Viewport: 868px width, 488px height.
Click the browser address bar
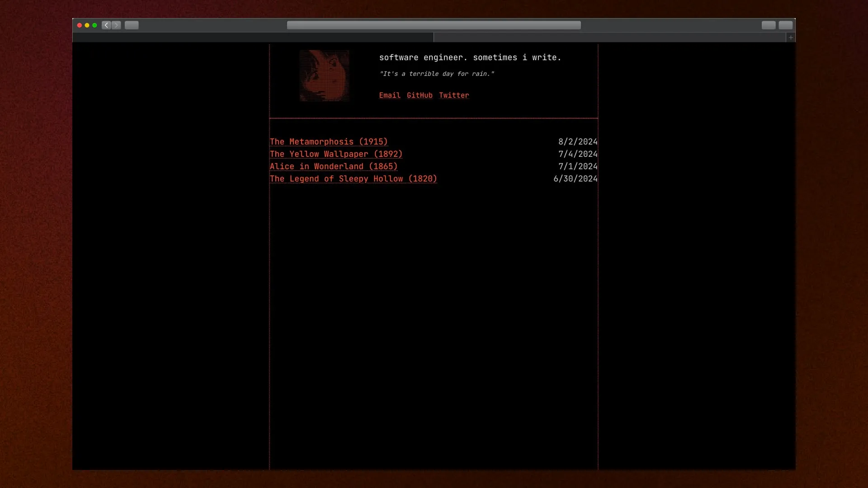(434, 25)
